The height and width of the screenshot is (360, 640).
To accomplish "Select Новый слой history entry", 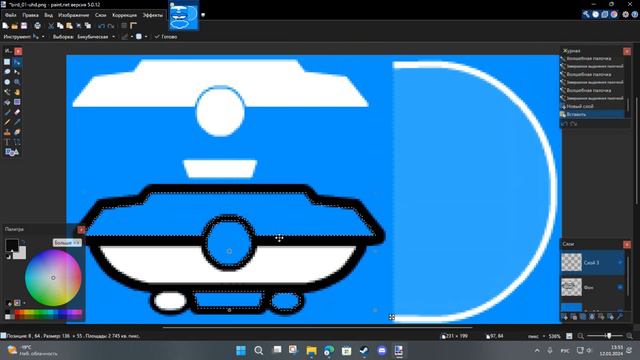I will point(592,106).
